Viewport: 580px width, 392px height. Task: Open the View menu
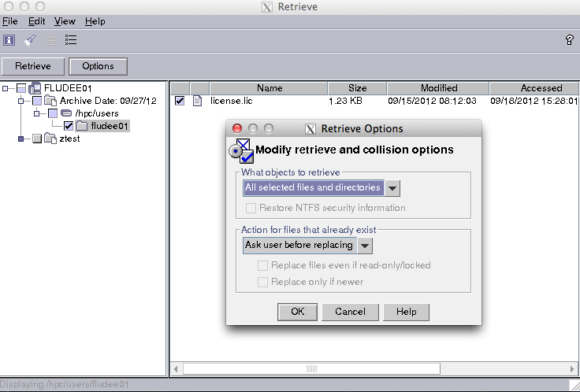(x=65, y=21)
